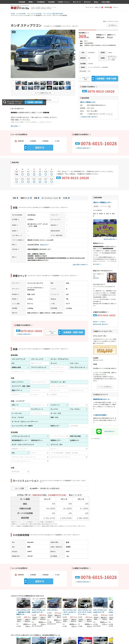
Task: Check 在庫確認 in the upper mail form
Action: coord(28,141)
